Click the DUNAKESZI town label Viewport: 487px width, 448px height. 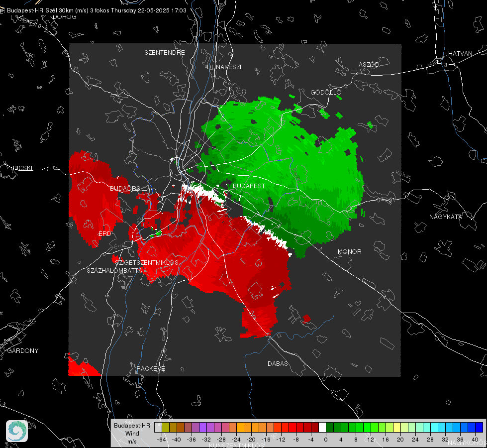tap(224, 67)
